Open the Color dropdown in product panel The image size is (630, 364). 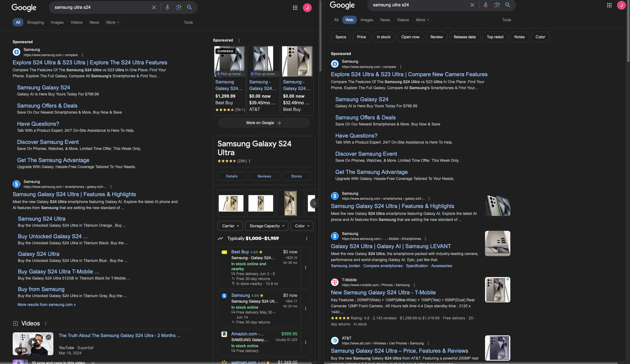pyautogui.click(x=301, y=226)
